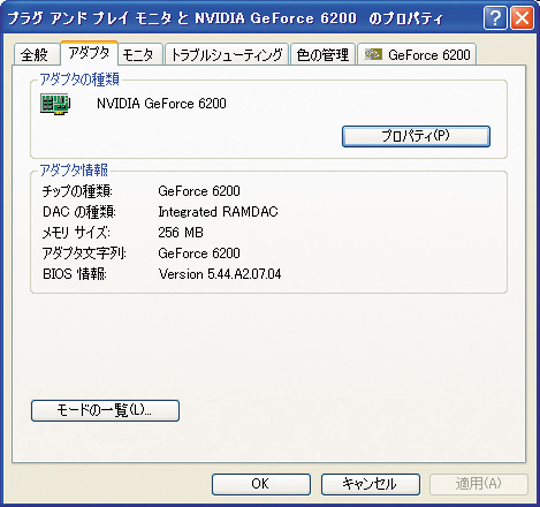The width and height of the screenshot is (540, 507).
Task: Close the properties dialog with the X button
Action: [x=522, y=18]
